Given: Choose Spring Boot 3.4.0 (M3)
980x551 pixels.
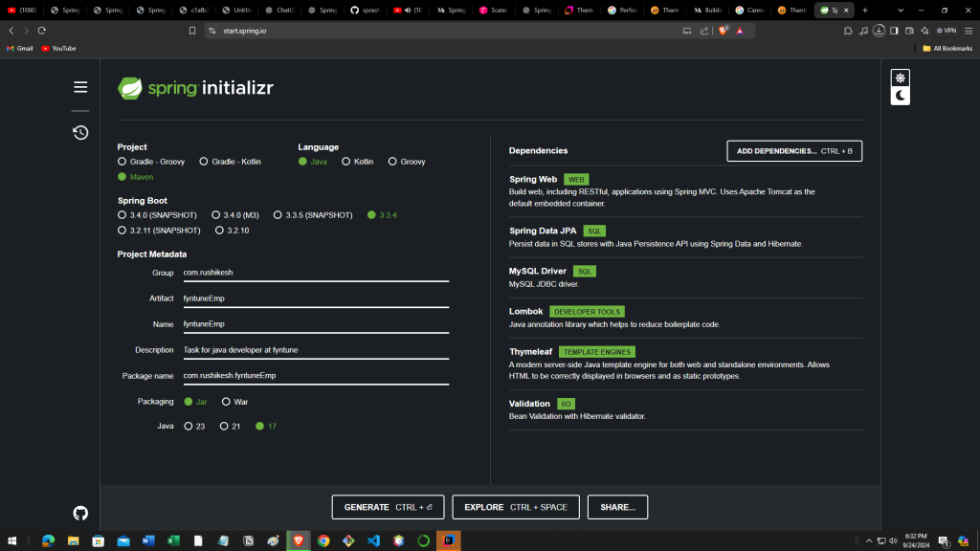Looking at the screenshot, I should point(235,215).
